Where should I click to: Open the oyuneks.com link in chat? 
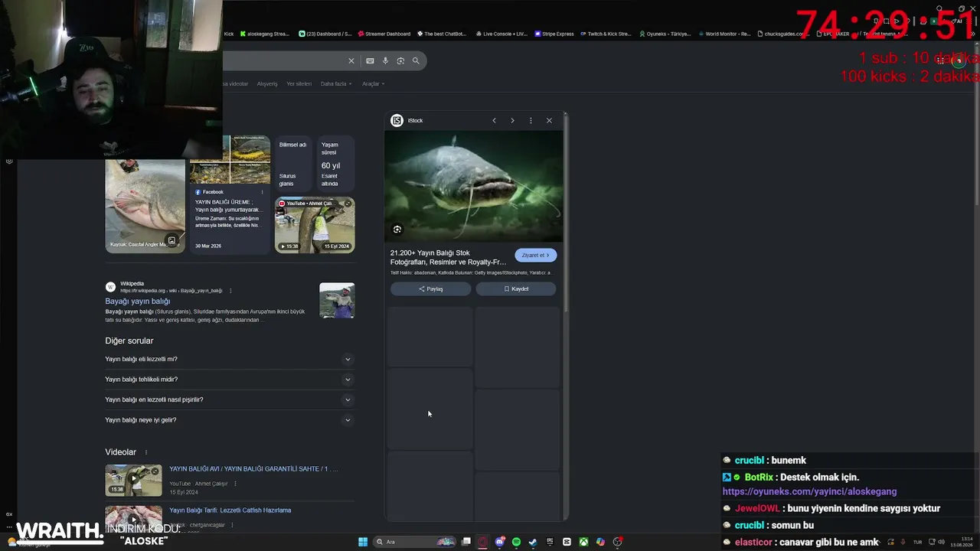coord(809,492)
